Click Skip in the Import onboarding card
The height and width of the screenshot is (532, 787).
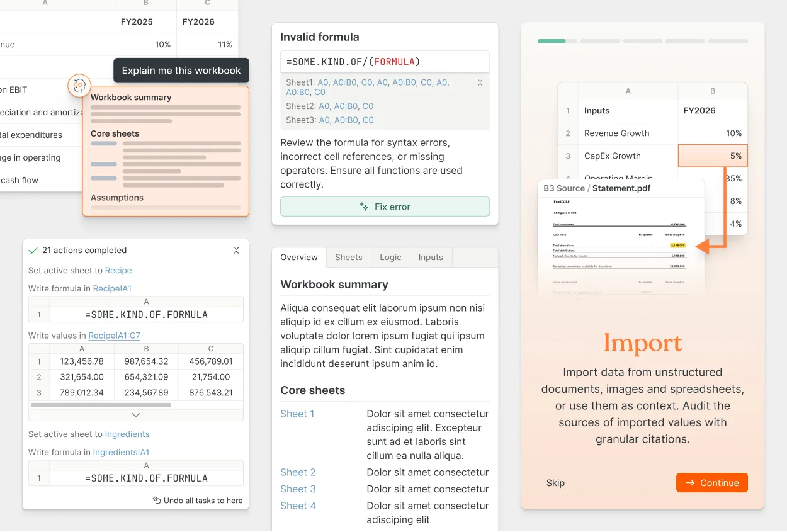(555, 484)
